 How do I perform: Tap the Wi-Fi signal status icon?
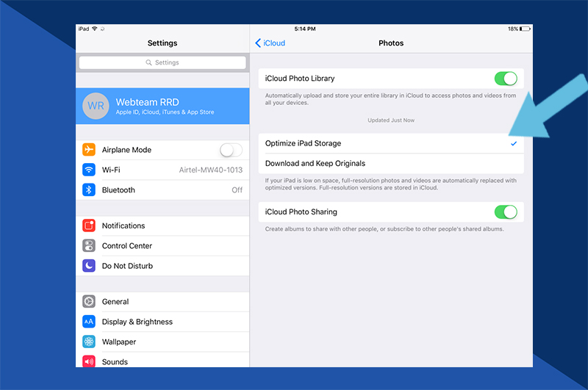coord(95,29)
